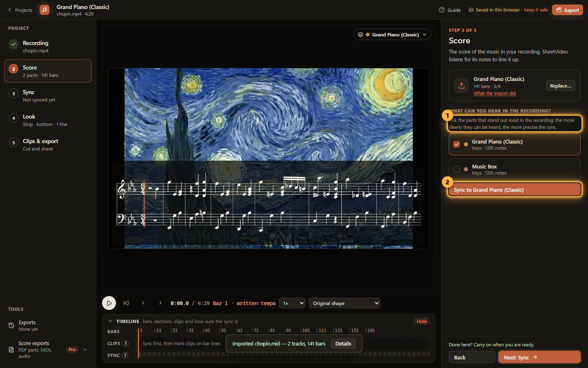Open What the import did link
This screenshot has width=588, height=368.
(x=494, y=93)
